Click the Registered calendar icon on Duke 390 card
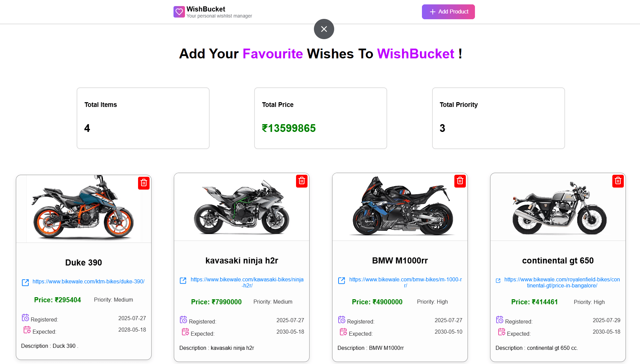 [x=26, y=317]
